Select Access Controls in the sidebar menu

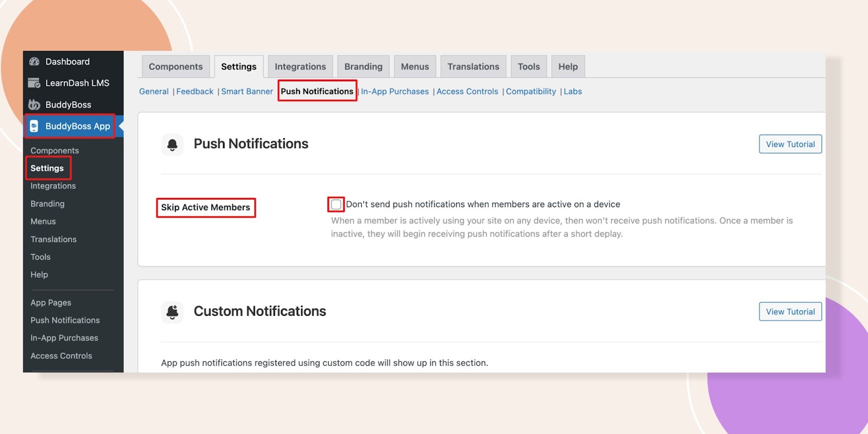[61, 356]
